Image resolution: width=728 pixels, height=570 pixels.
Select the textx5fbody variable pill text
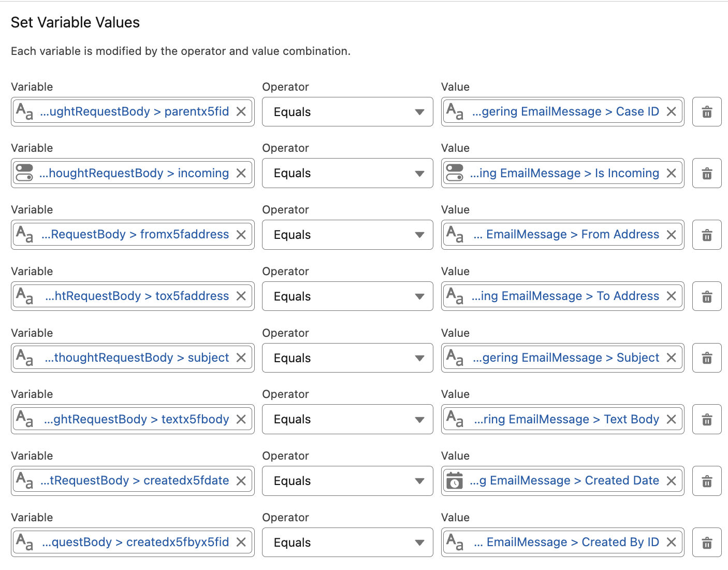tap(137, 419)
